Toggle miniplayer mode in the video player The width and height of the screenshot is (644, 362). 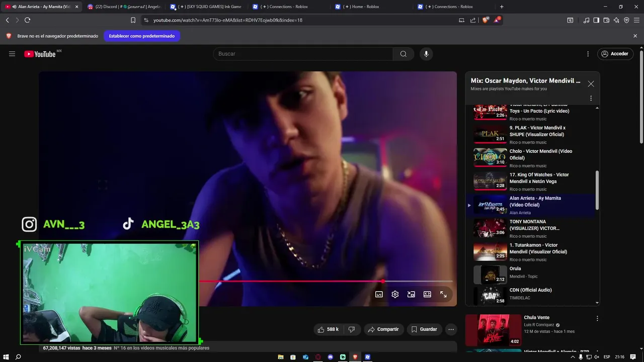[411, 294]
